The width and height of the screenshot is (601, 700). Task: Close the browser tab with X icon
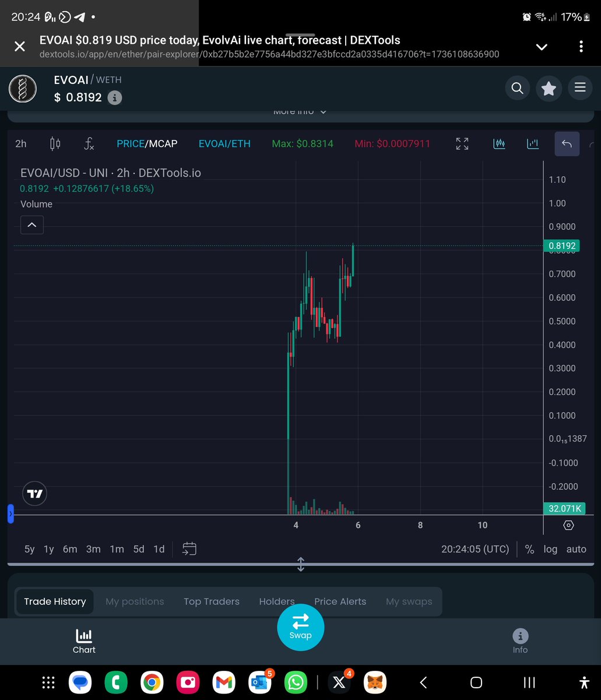point(19,47)
